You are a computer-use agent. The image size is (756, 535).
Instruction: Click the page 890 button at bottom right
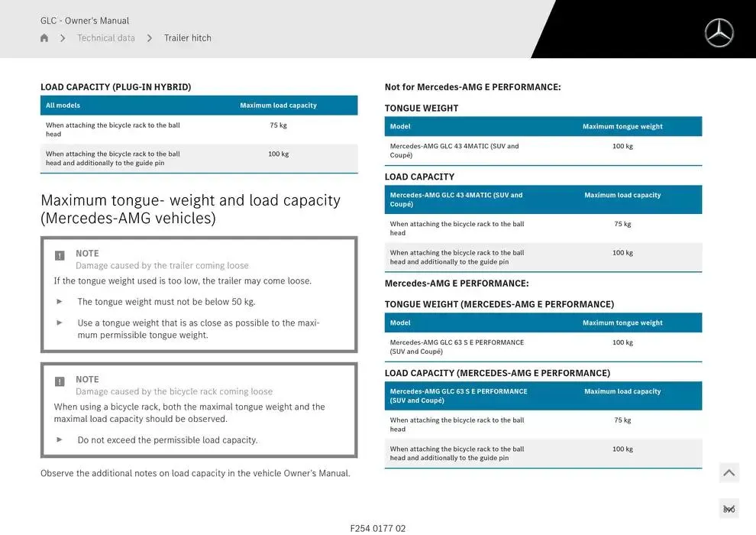point(729,509)
